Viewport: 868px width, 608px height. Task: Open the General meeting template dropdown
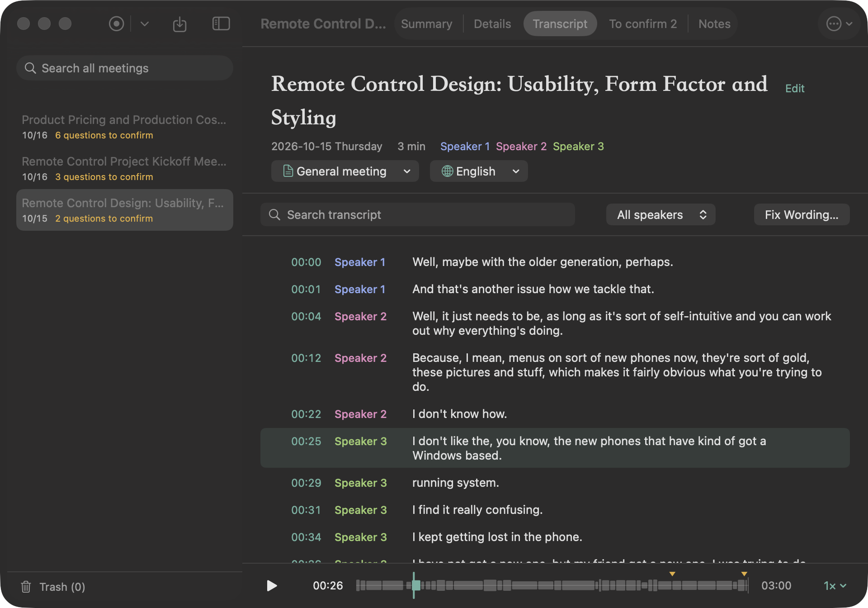tap(345, 171)
